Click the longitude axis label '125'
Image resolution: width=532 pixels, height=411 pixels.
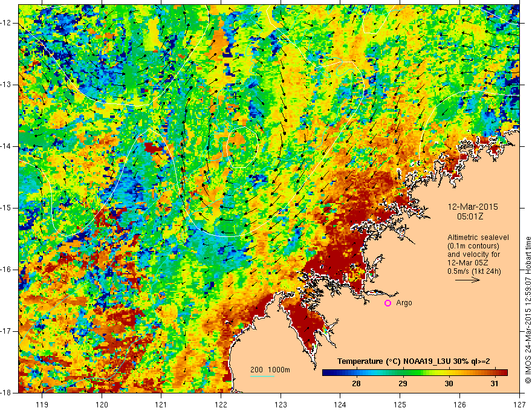400,404
